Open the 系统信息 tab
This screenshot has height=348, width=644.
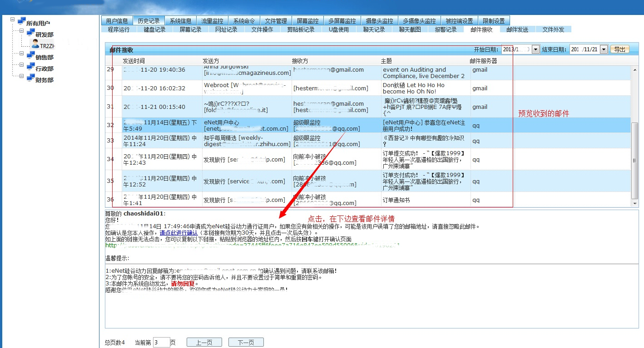click(180, 20)
